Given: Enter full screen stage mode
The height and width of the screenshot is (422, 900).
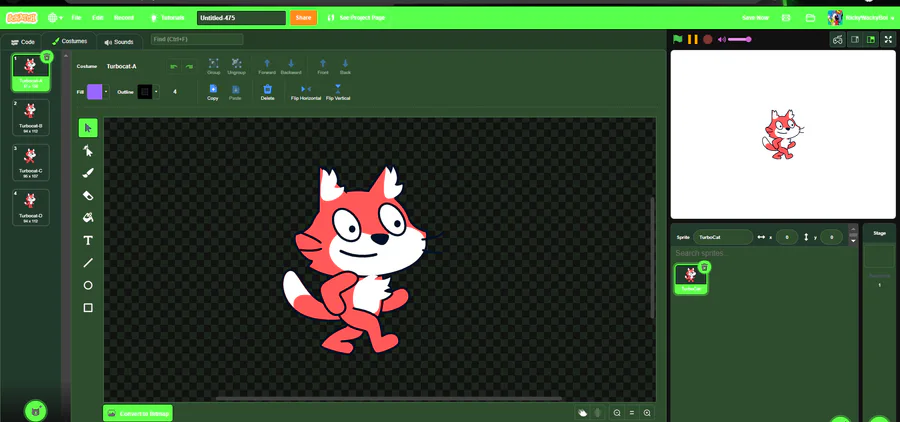Looking at the screenshot, I should tap(887, 40).
